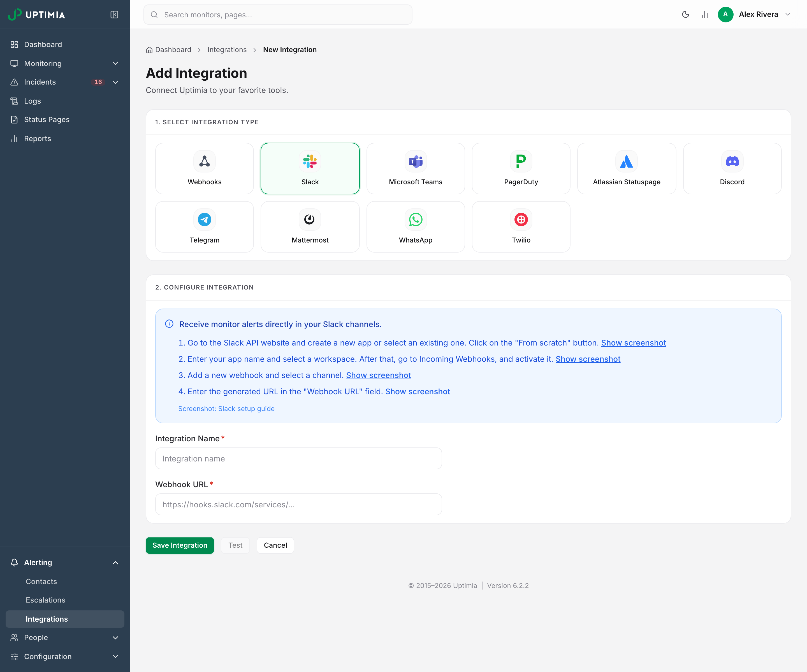Click the Uptimia logo

[36, 15]
